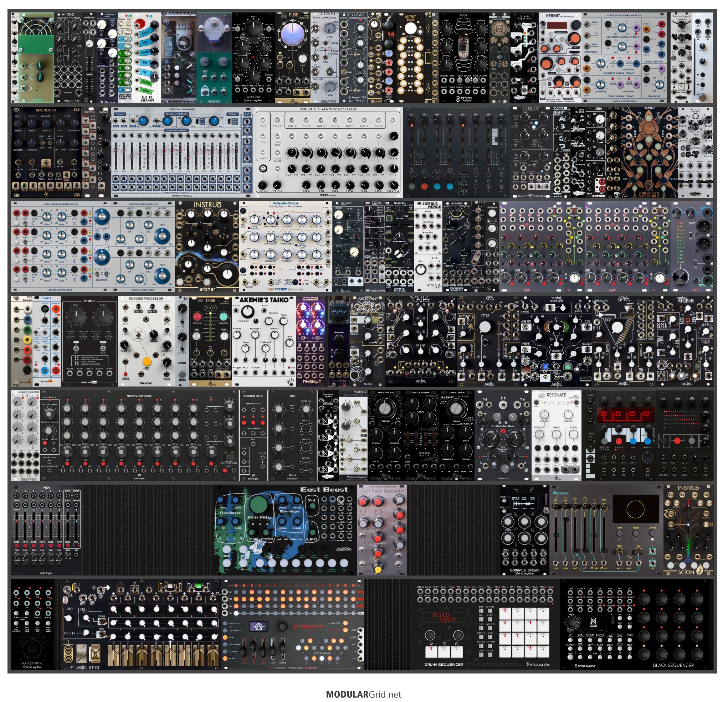Open the Liminal Space delay module
The image size is (728, 702).
pos(456,435)
